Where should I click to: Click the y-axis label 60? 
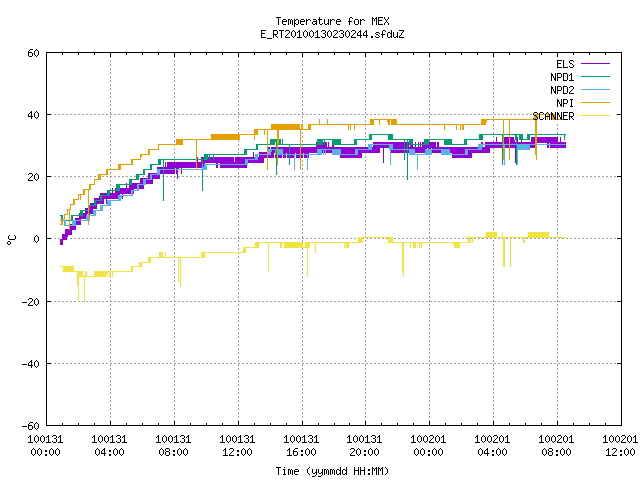click(33, 53)
